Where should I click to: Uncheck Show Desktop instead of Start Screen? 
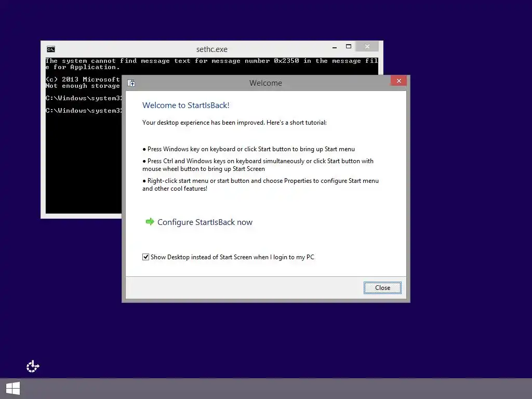(x=145, y=257)
